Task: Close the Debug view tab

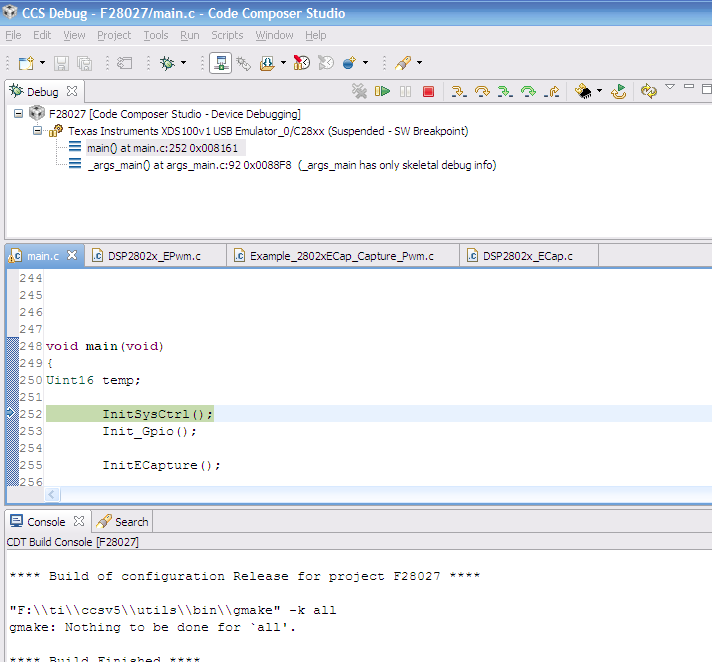Action: (72, 91)
